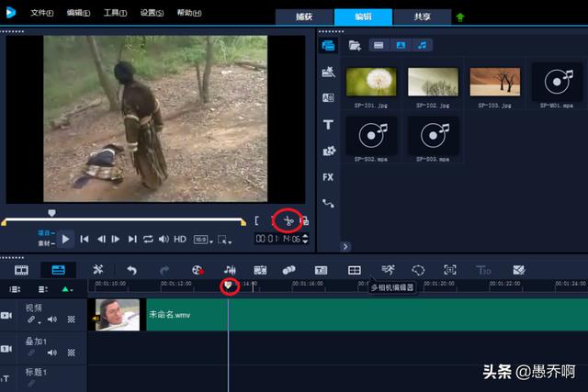Open the Title (T) library

point(328,125)
